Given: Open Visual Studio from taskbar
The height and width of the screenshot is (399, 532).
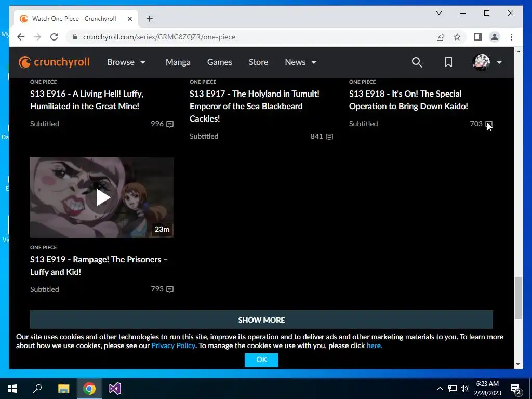Looking at the screenshot, I should 115,389.
